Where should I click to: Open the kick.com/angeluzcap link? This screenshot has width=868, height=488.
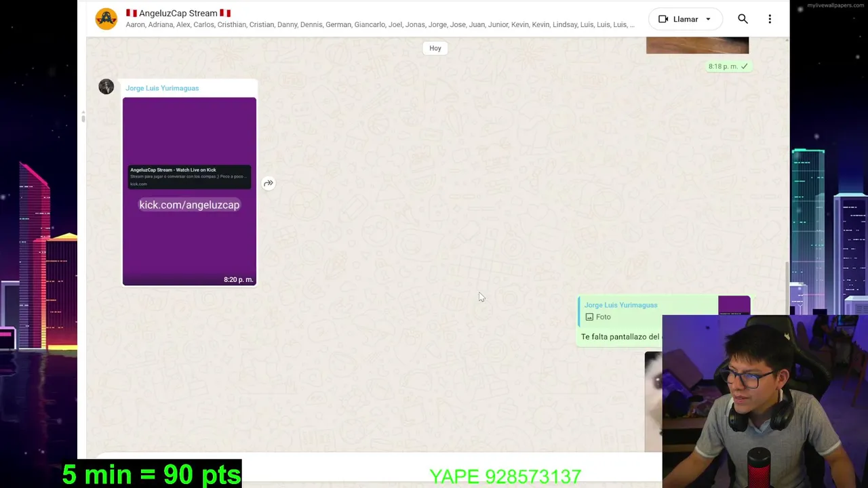pos(189,205)
